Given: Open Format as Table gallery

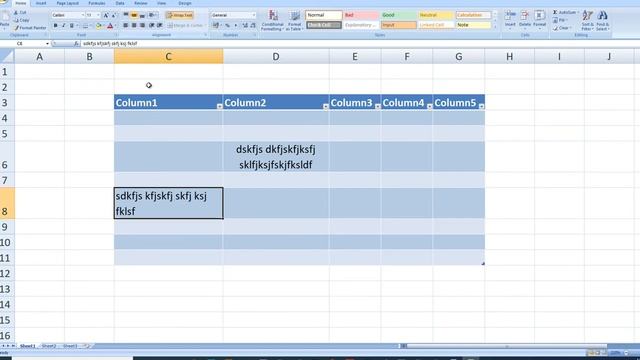Looking at the screenshot, I should (294, 20).
